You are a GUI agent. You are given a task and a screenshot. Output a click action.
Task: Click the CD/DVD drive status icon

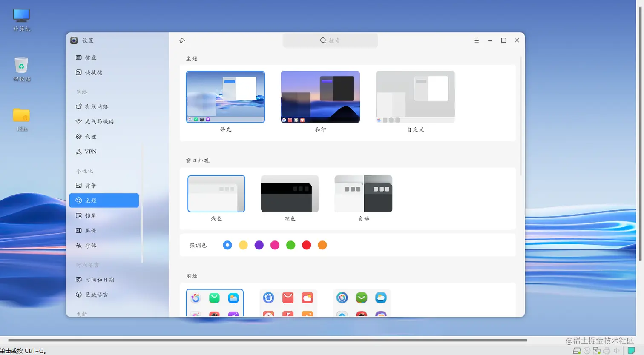point(587,351)
